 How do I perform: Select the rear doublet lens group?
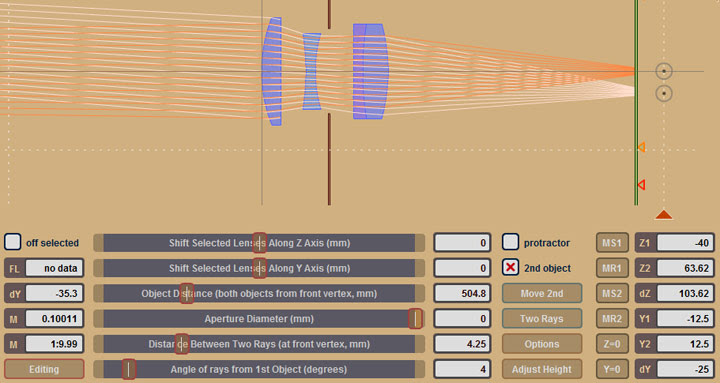[371, 71]
